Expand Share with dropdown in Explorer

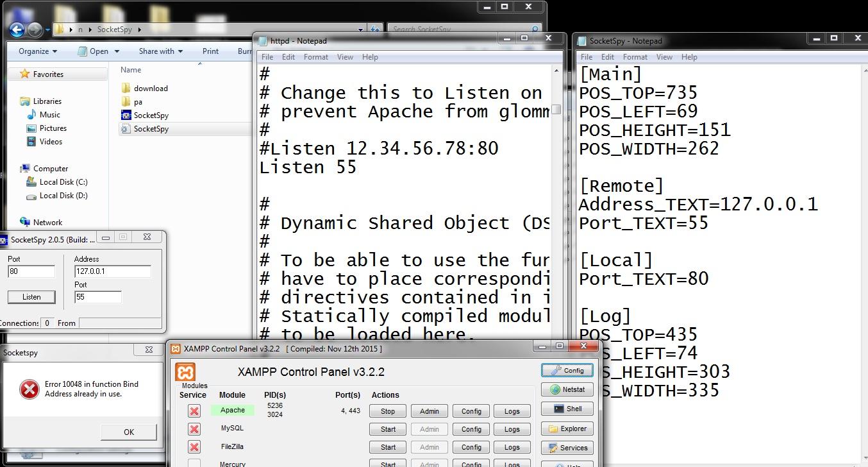click(160, 51)
